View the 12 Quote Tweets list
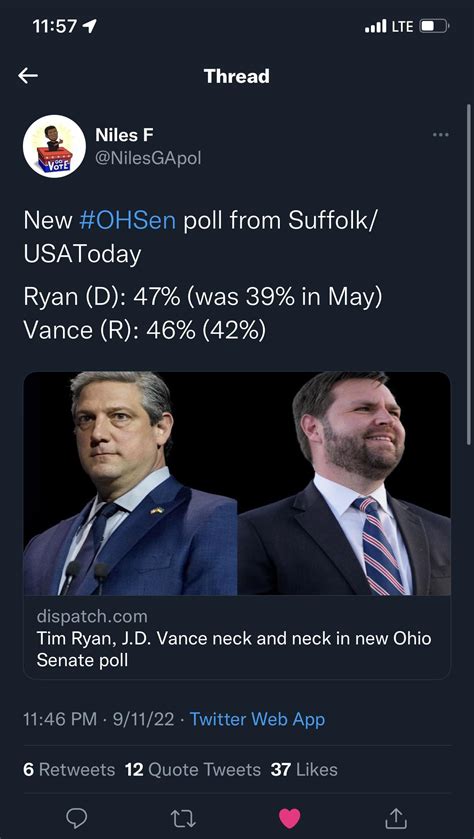474x839 pixels. [x=193, y=770]
